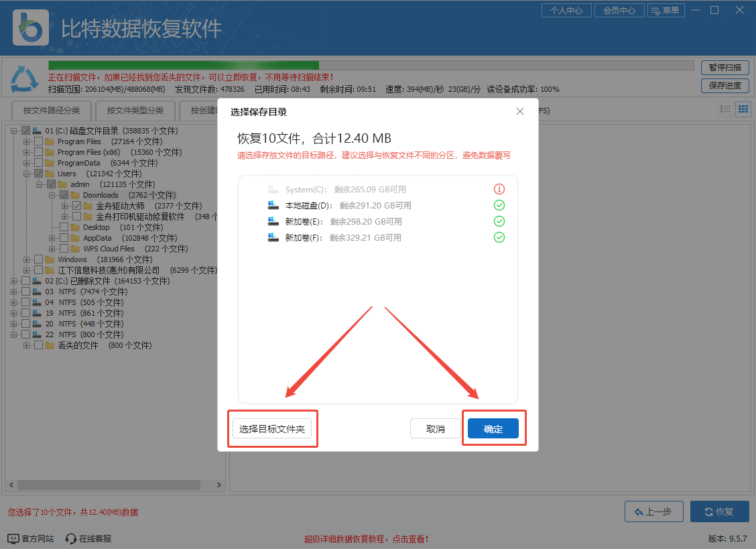Click the 22 NTFS disk icon

(37, 334)
